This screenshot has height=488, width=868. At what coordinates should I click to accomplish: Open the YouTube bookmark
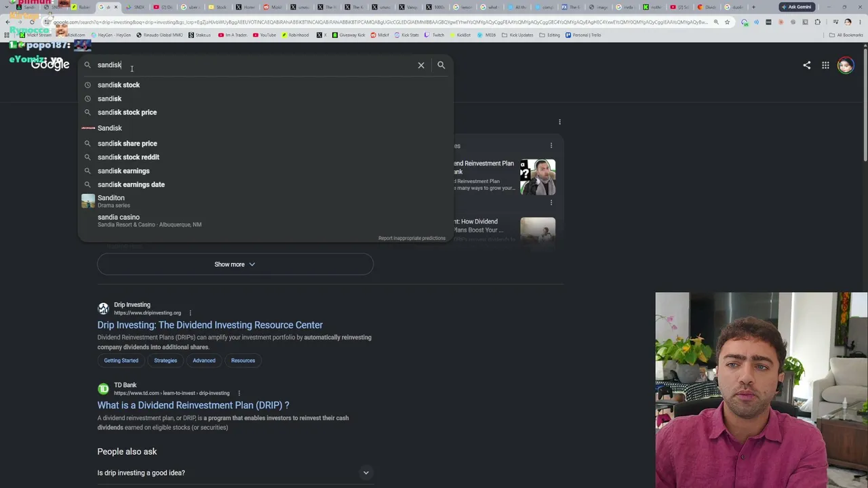pos(264,35)
